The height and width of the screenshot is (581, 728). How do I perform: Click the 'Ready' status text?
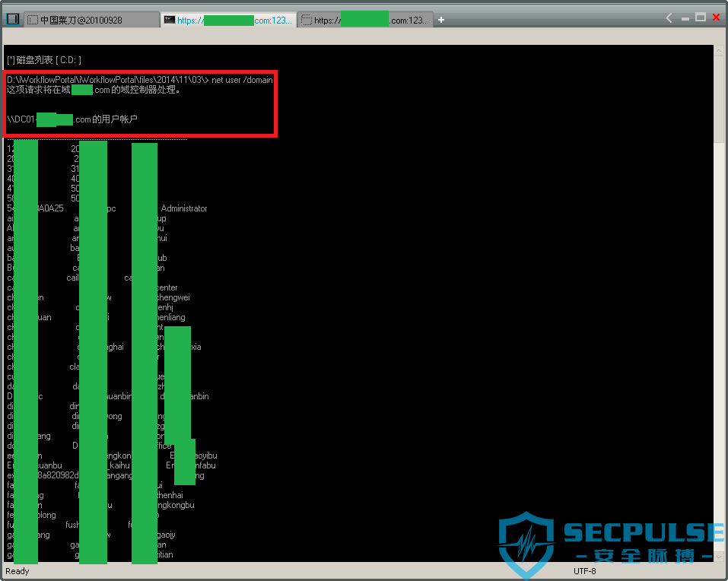coord(17,571)
